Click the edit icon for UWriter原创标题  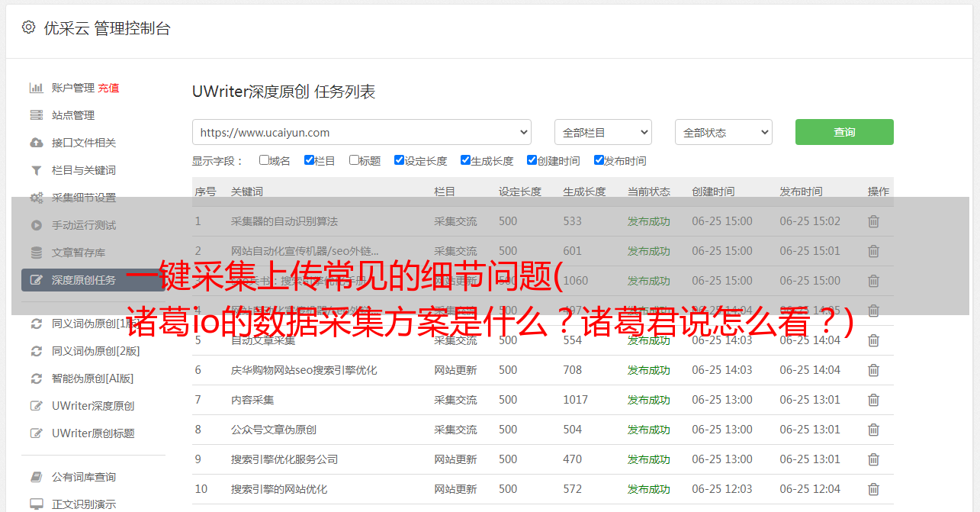[x=36, y=433]
